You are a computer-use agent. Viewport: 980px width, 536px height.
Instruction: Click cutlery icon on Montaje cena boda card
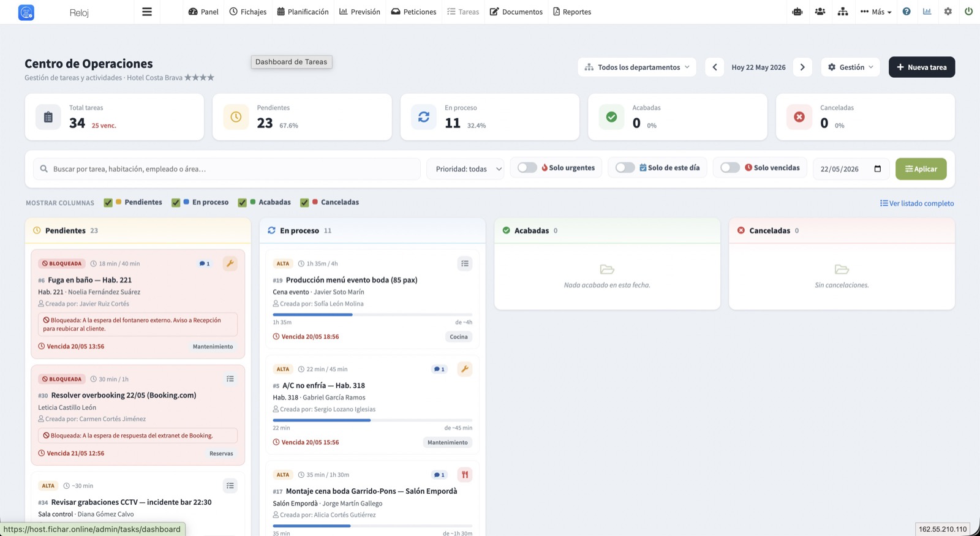click(x=465, y=475)
